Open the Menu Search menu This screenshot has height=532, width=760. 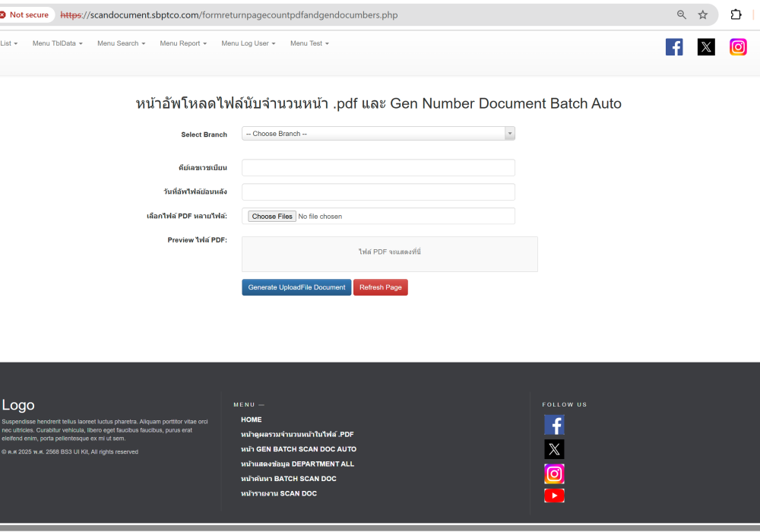121,43
